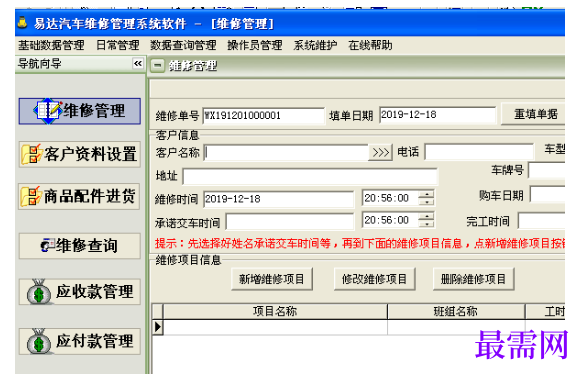Click the 完工时间 input field
The image size is (587, 376).
541,221
